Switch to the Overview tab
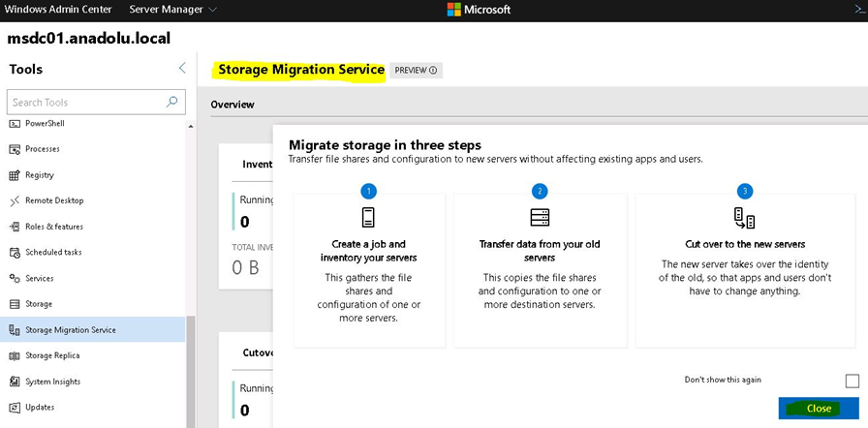 (x=232, y=105)
